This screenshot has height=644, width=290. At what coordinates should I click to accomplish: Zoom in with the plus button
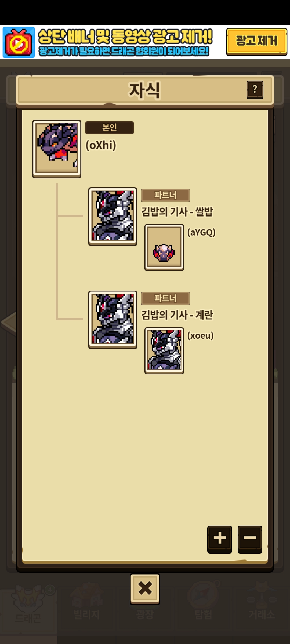219,539
